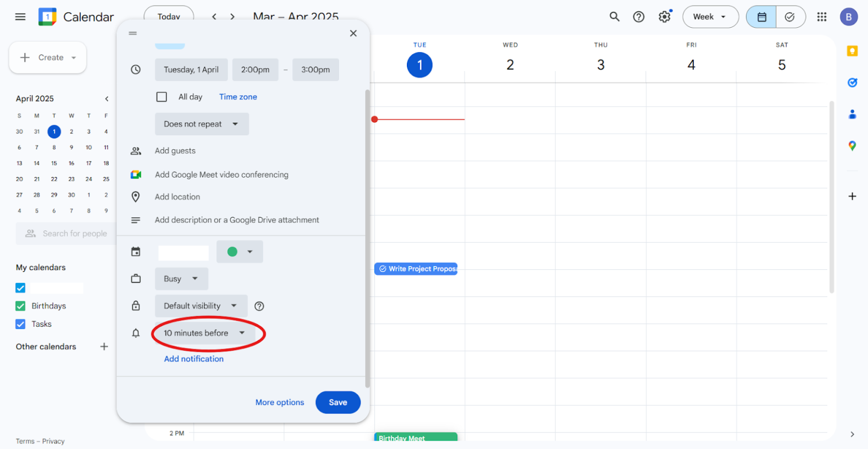The height and width of the screenshot is (449, 868).
Task: Open Google Keep in the side panel
Action: [x=852, y=51]
